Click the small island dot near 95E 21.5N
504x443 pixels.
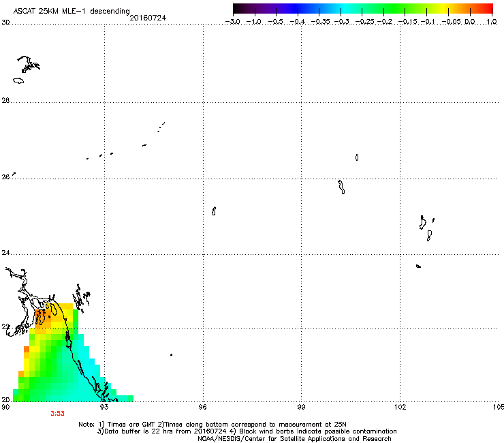(172, 355)
